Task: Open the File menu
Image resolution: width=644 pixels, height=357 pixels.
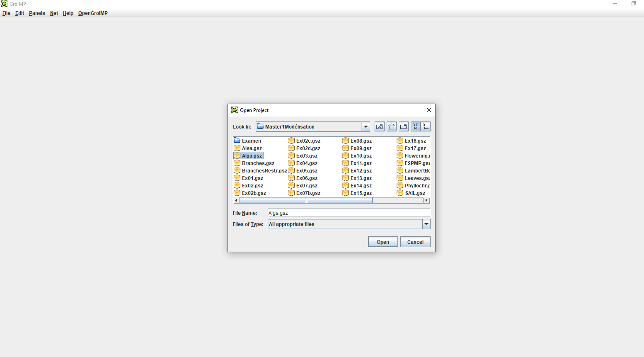Action: pos(6,13)
